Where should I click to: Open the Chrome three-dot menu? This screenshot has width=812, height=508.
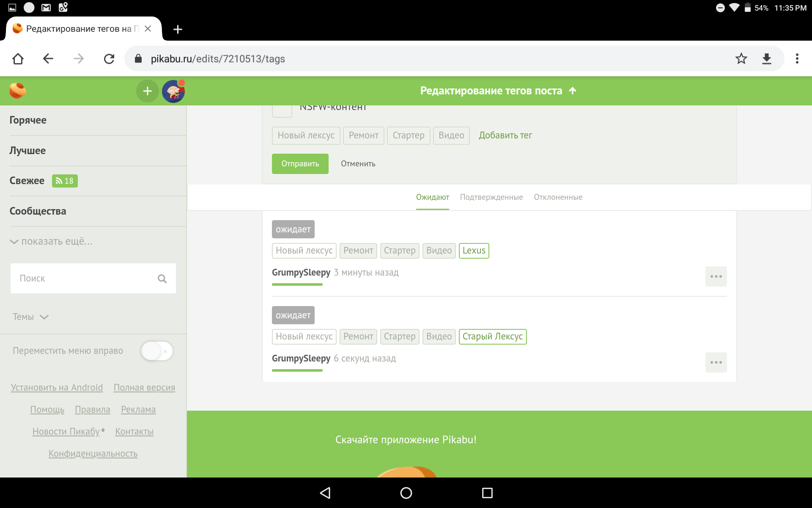tap(797, 59)
